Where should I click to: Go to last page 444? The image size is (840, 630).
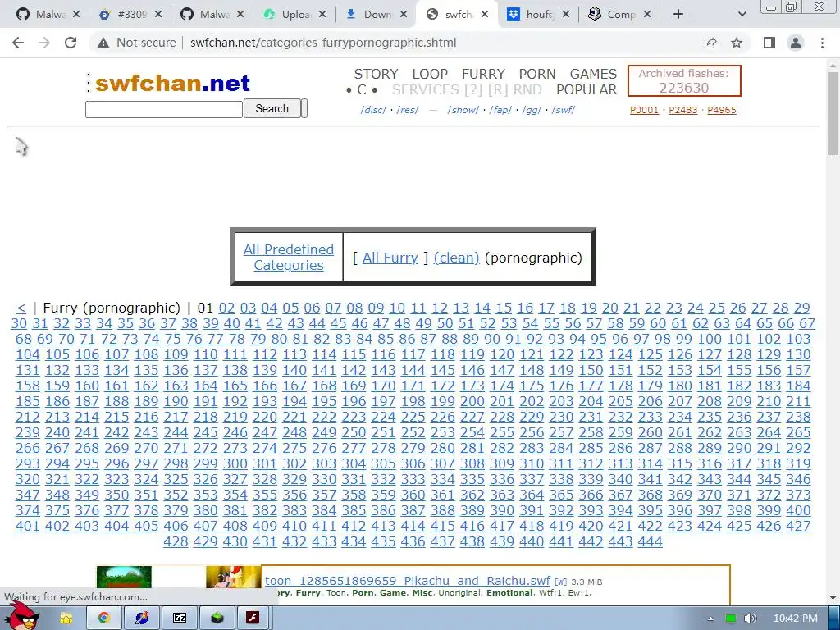click(650, 541)
